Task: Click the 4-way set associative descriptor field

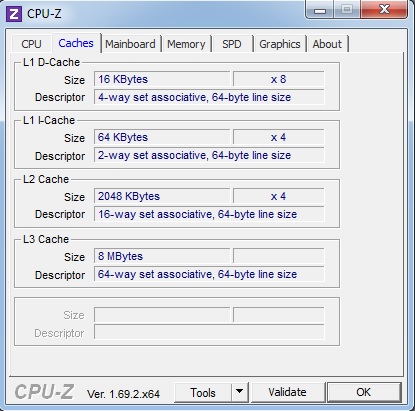Action: click(209, 97)
